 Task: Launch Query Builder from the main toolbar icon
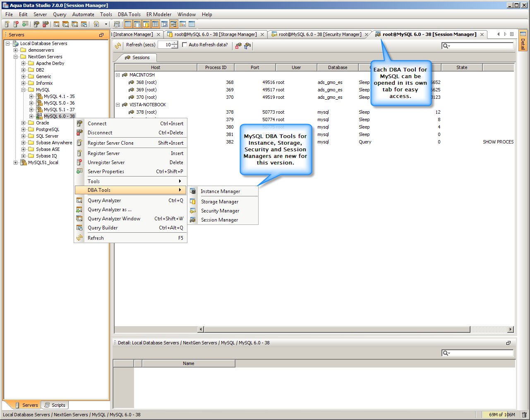pyautogui.click(x=84, y=24)
